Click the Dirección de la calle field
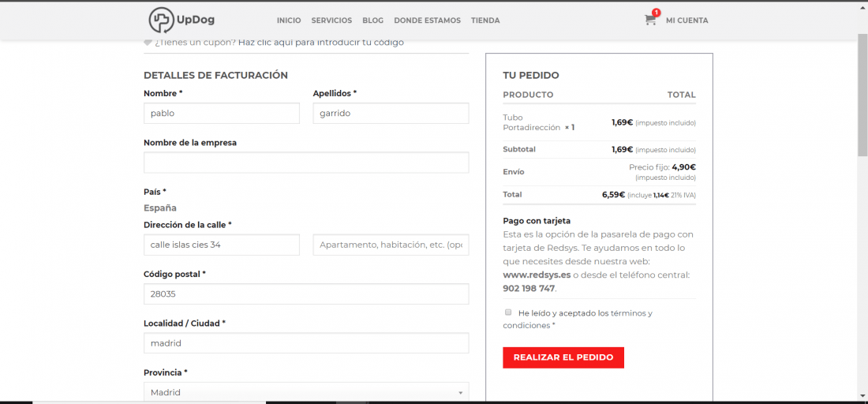 pyautogui.click(x=222, y=245)
